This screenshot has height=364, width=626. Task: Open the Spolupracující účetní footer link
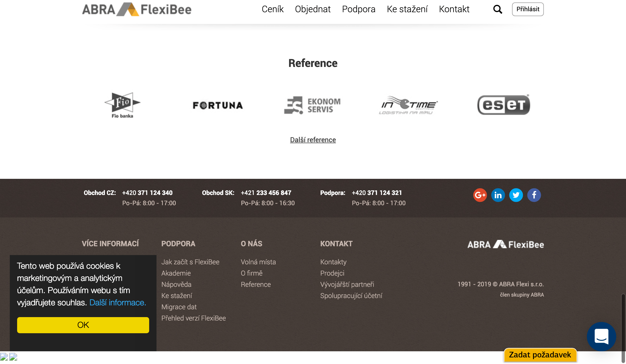click(351, 296)
